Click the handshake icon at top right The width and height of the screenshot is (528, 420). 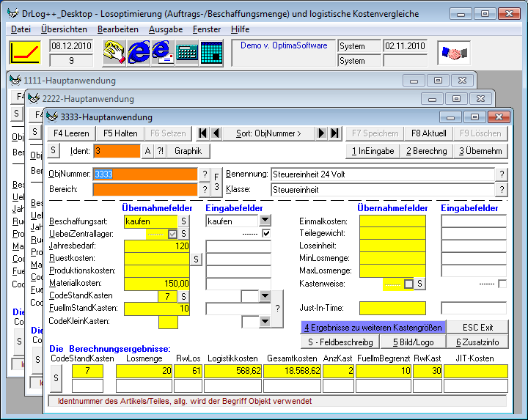454,53
